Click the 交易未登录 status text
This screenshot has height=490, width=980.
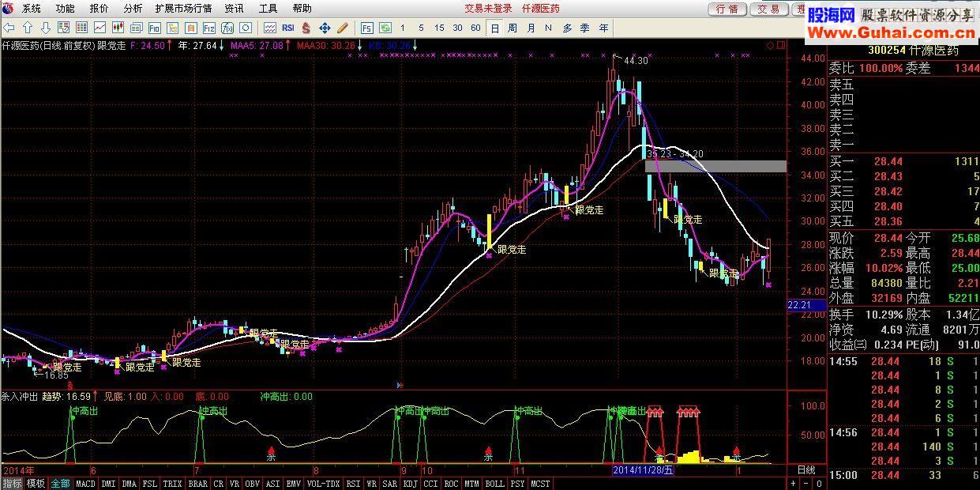[488, 8]
